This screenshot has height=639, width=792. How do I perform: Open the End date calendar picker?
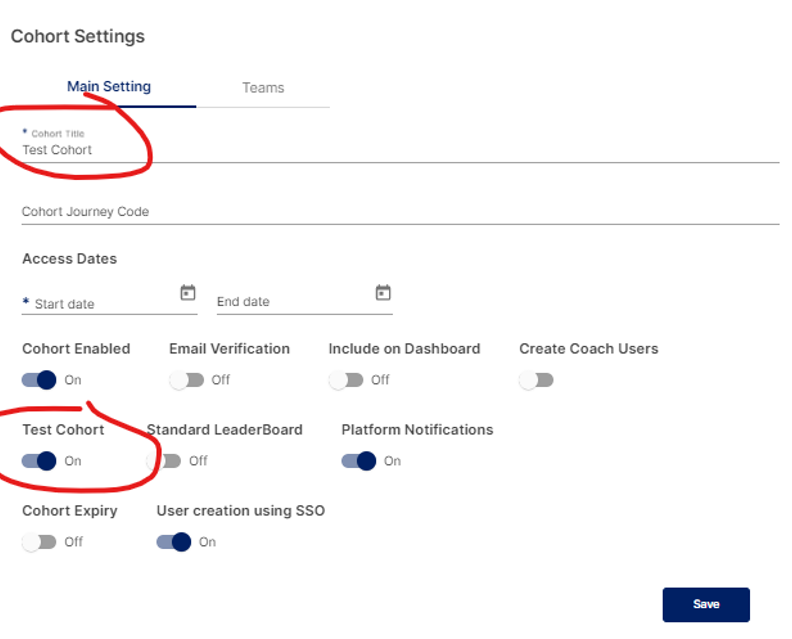(383, 292)
